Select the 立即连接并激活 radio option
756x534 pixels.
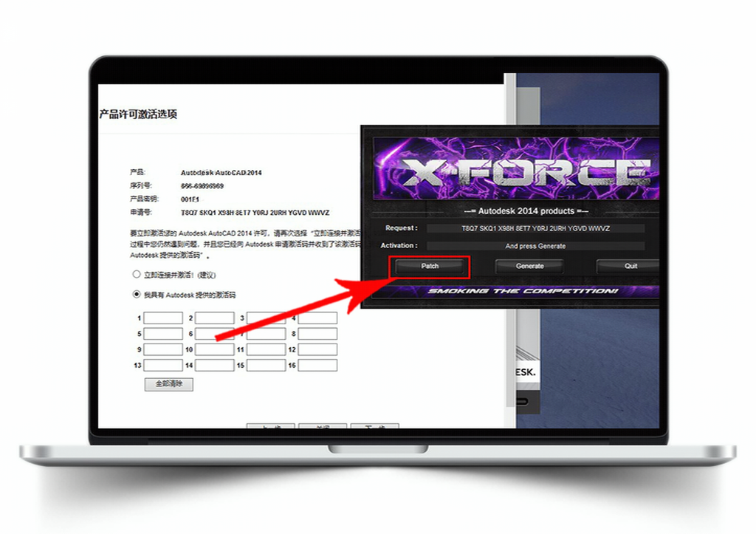click(137, 275)
